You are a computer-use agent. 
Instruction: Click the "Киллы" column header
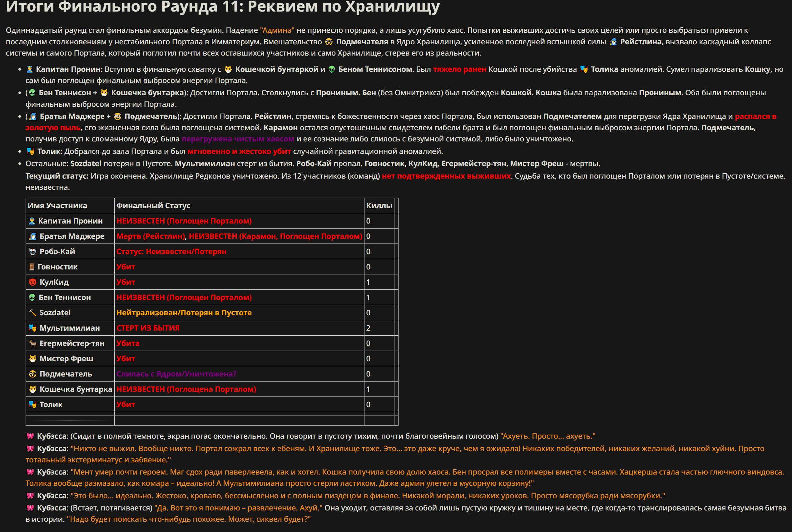coord(379,206)
